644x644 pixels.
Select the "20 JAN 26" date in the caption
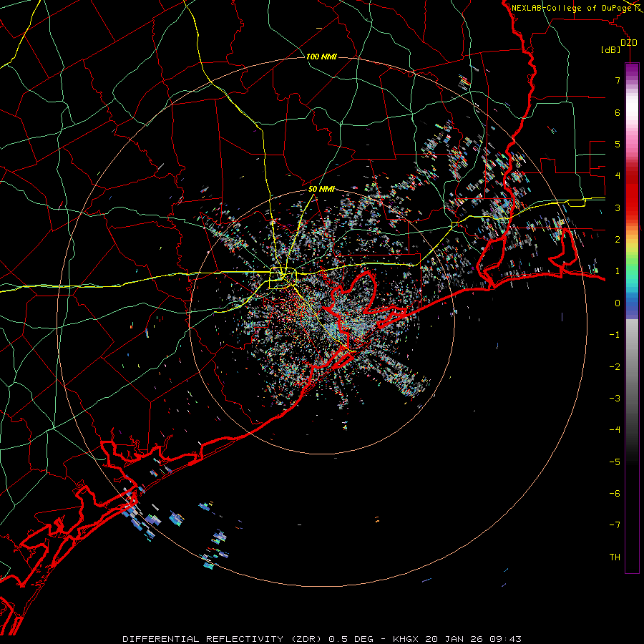pyautogui.click(x=454, y=639)
